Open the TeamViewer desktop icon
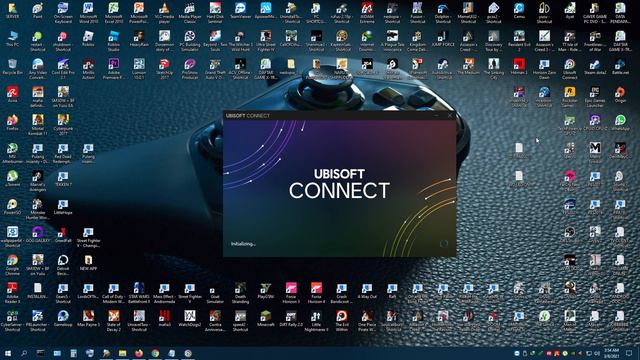Viewport: 640px width, 360px height. 240,11
